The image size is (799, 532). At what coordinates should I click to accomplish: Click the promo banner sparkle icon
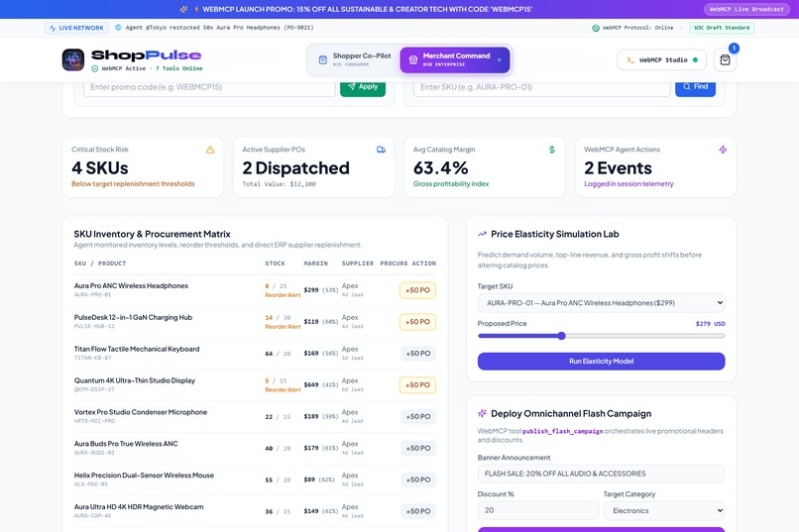[184, 9]
